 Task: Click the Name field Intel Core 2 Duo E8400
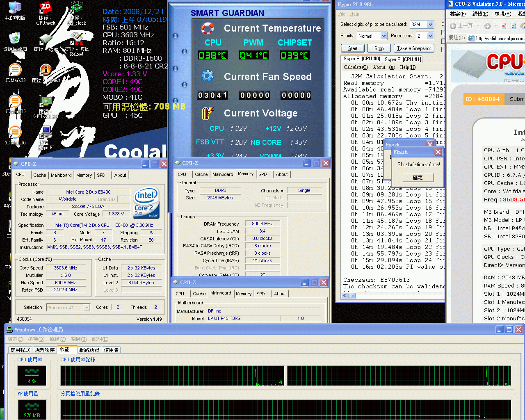88,192
